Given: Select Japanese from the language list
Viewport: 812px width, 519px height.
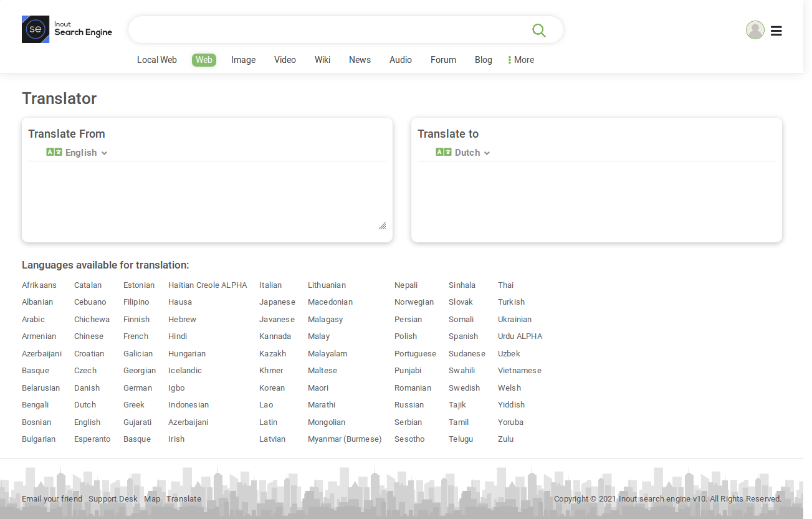Looking at the screenshot, I should click(x=277, y=302).
